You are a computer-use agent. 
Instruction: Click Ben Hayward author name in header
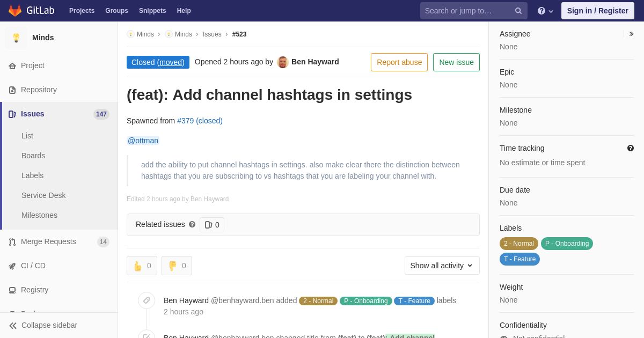315,62
